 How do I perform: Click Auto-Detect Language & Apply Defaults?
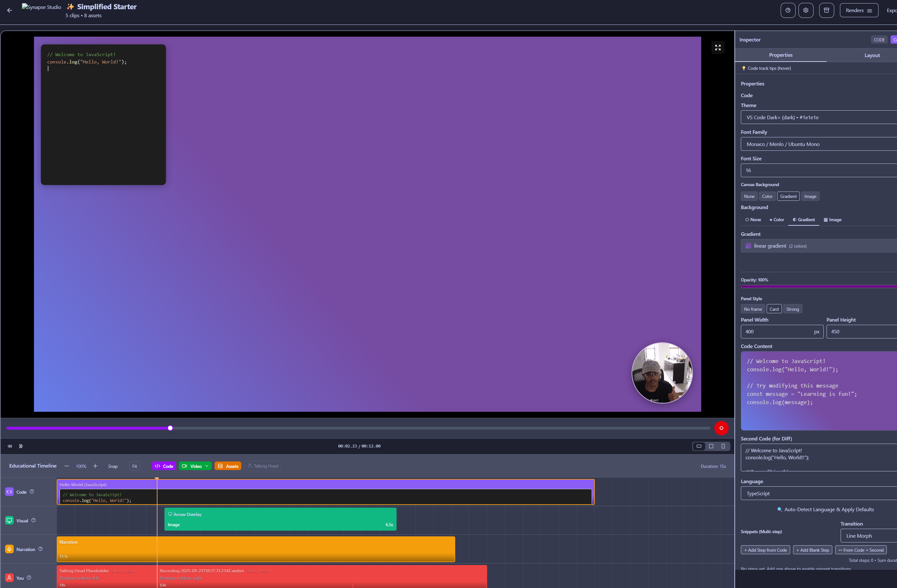[x=825, y=509]
